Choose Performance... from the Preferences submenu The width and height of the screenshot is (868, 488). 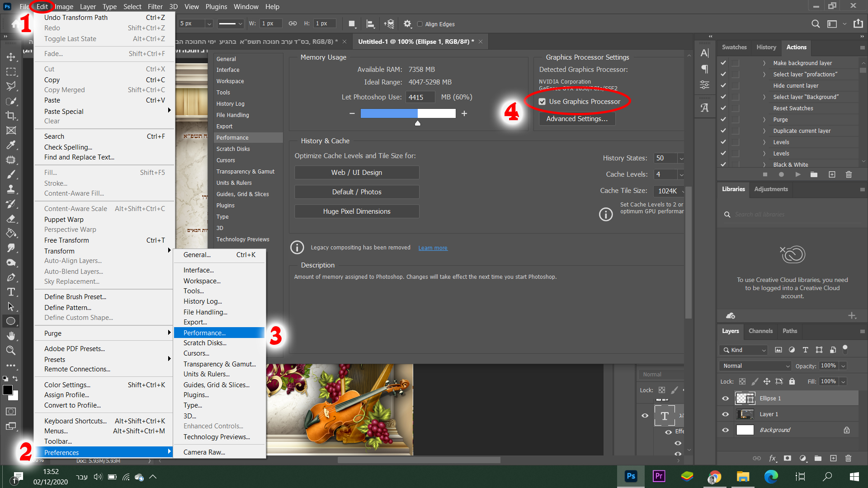pyautogui.click(x=204, y=333)
